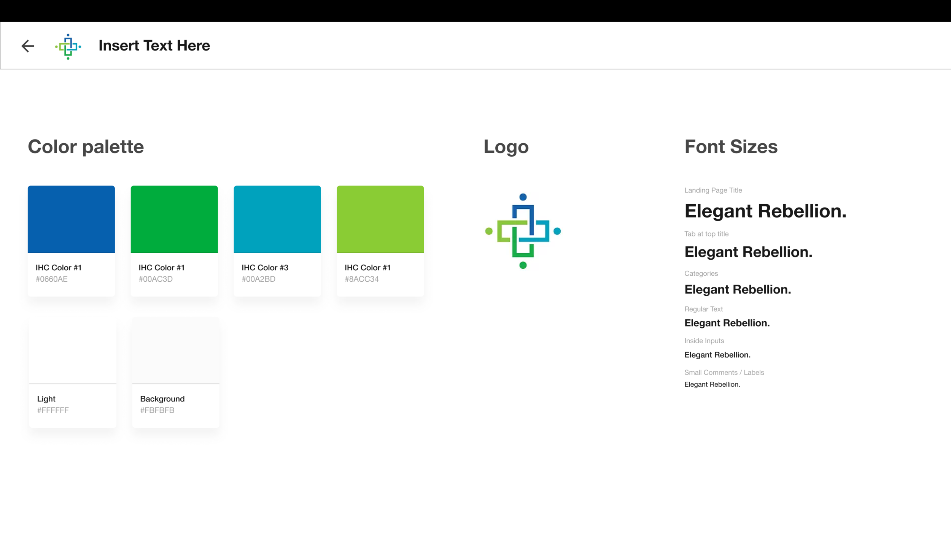The height and width of the screenshot is (560, 951).
Task: Click the Small Comments / Labels sample text
Action: pos(712,384)
